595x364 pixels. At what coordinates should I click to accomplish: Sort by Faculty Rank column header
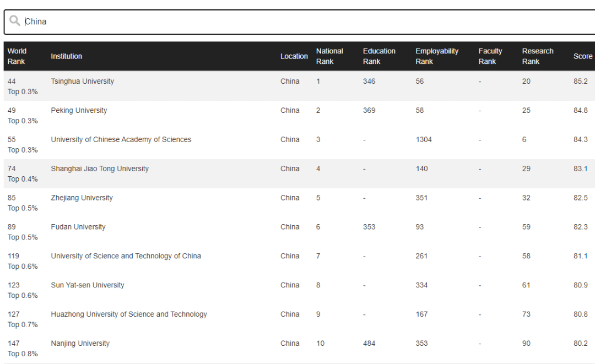pyautogui.click(x=490, y=56)
